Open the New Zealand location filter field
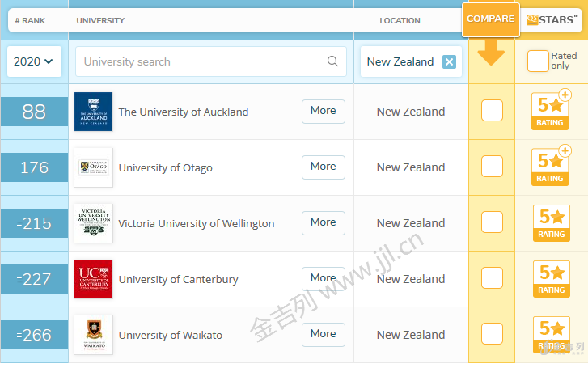This screenshot has width=588, height=368. pyautogui.click(x=411, y=61)
